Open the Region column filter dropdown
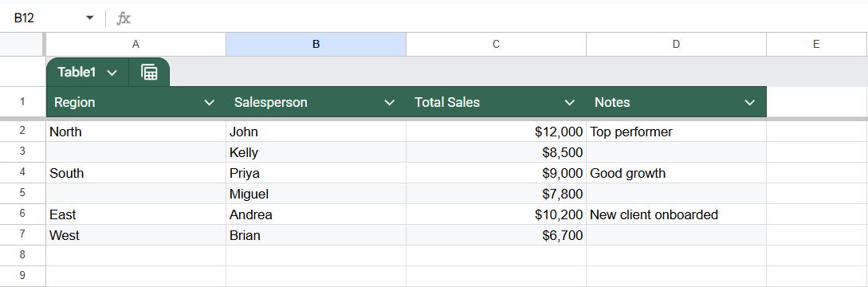Viewport: 868px width, 287px height. (210, 103)
